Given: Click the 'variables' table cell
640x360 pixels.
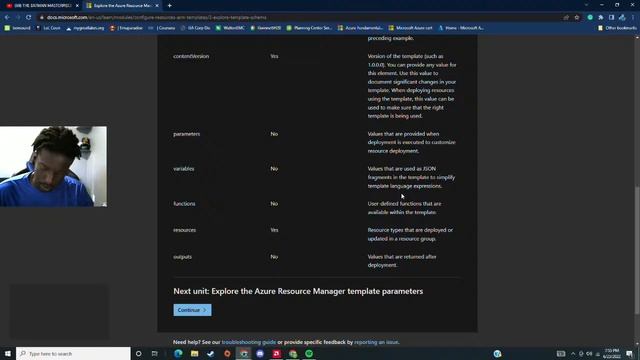Looking at the screenshot, I should pyautogui.click(x=184, y=169).
